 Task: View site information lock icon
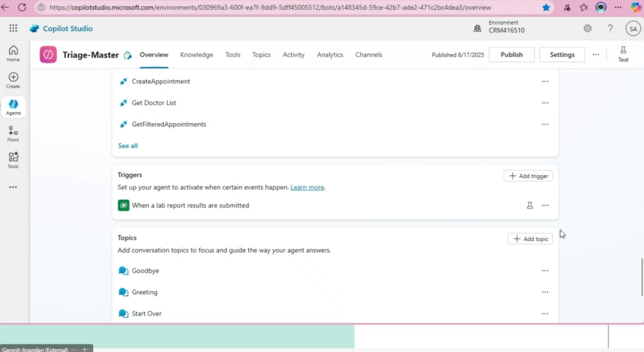click(41, 8)
